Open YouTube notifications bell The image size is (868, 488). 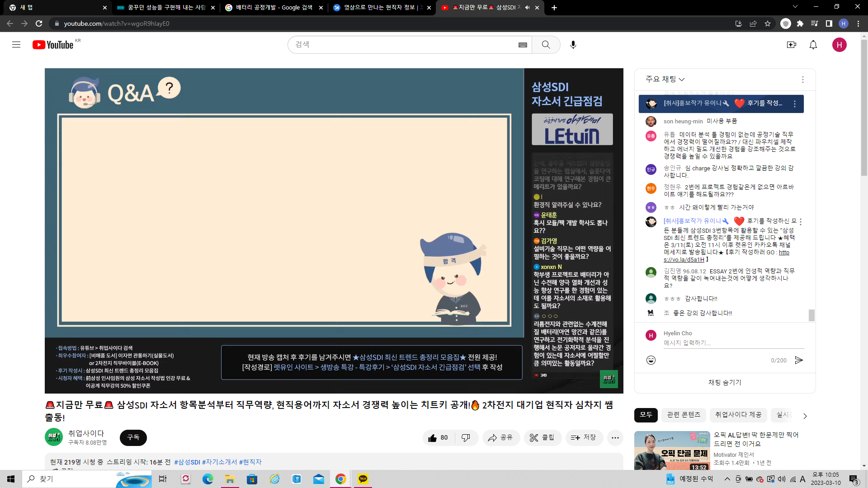point(813,45)
